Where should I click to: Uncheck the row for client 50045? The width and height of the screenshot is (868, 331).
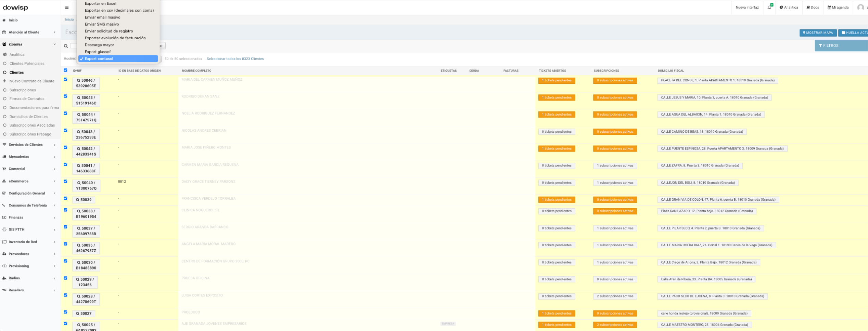[65, 96]
